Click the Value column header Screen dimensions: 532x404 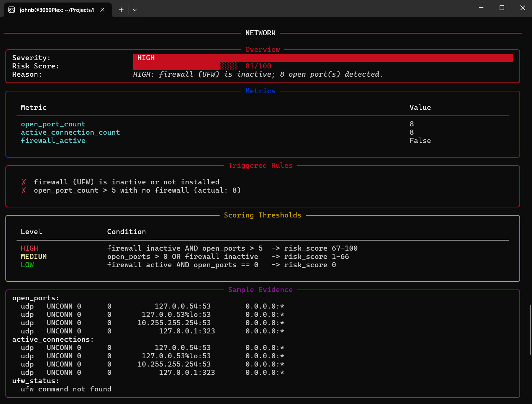420,108
